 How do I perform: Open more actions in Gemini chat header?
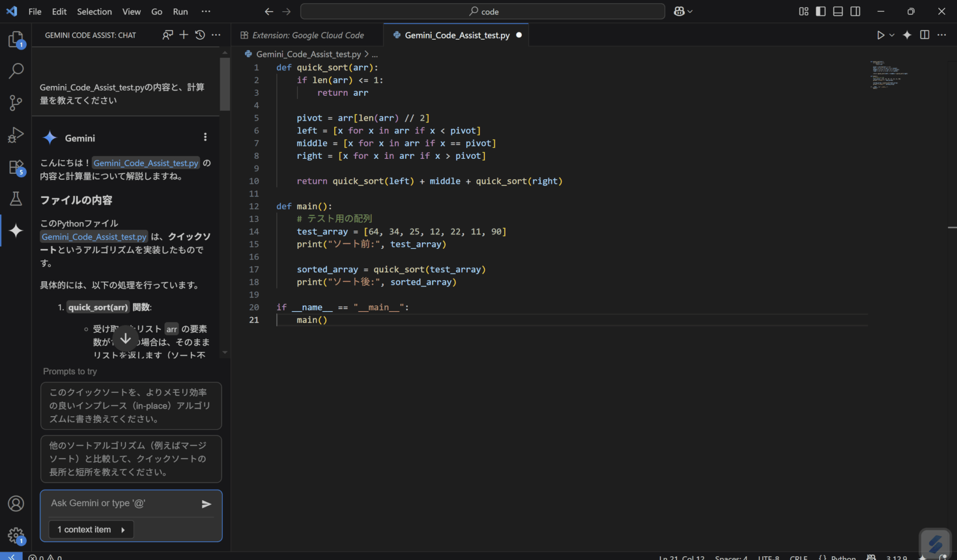[216, 35]
